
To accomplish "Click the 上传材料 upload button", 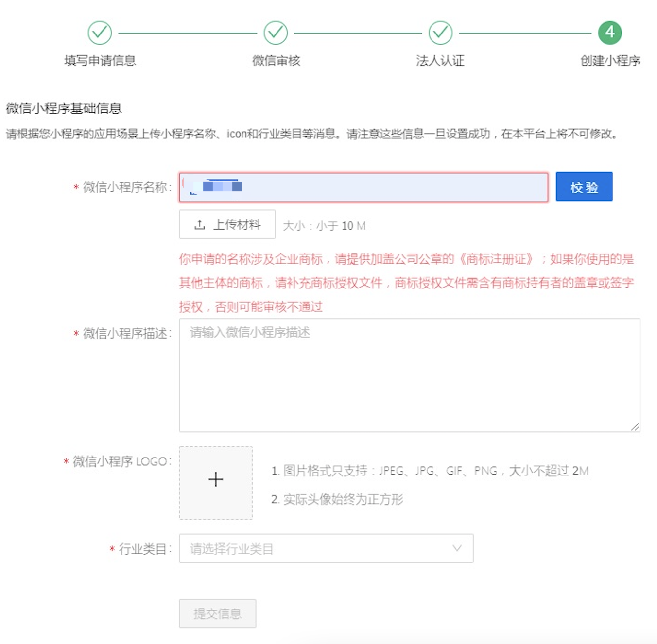I will (x=227, y=224).
